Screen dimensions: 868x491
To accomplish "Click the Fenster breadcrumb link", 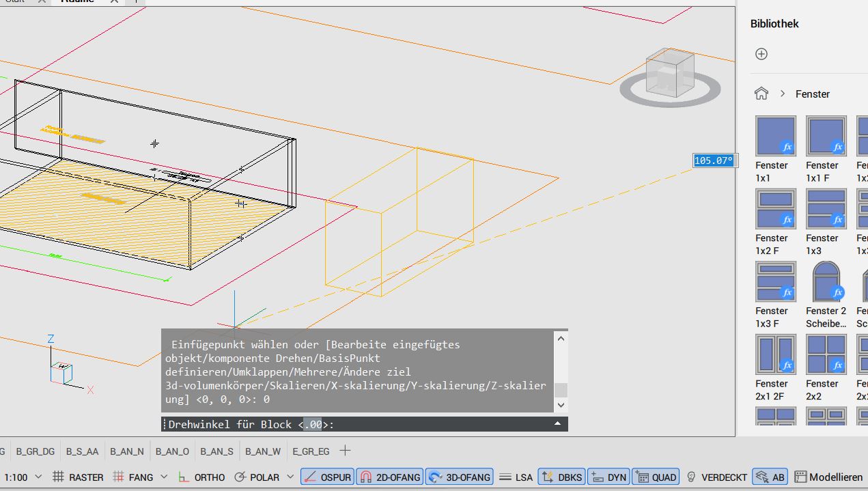I will coord(812,94).
